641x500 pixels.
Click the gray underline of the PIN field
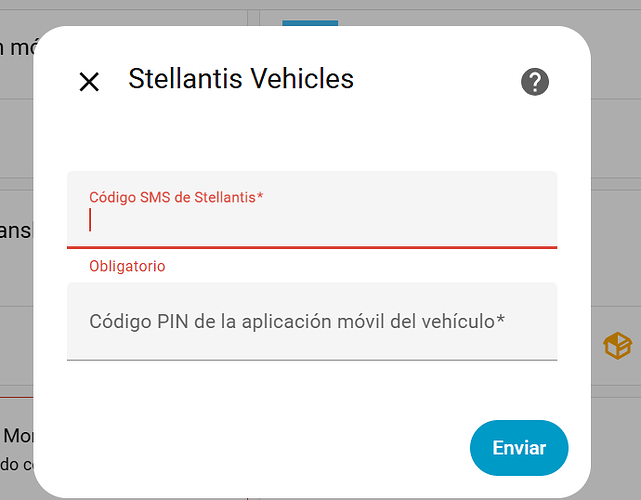coord(312,359)
